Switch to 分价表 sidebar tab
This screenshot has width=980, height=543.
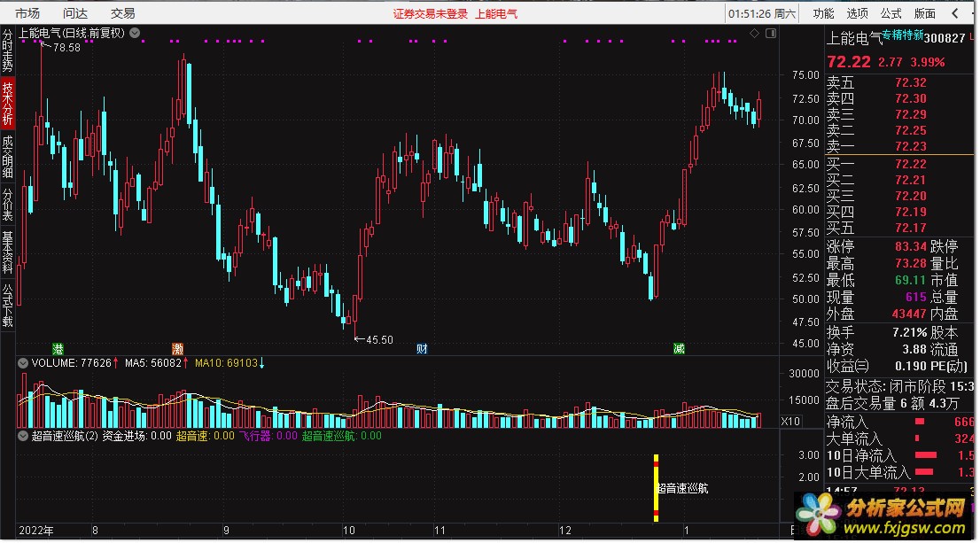pos(7,204)
